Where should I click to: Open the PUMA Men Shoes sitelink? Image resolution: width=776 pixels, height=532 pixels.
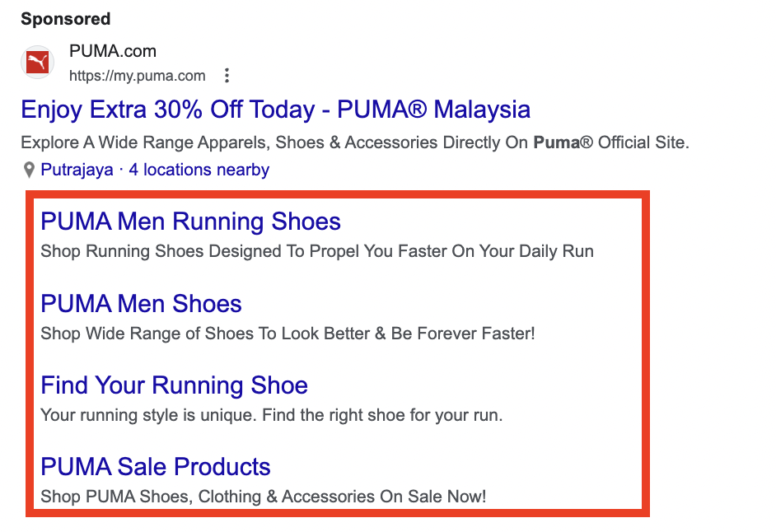point(141,303)
